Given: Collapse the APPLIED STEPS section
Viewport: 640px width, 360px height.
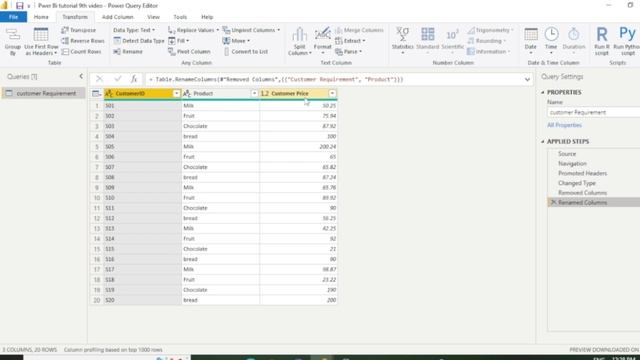Looking at the screenshot, I should tap(543, 142).
